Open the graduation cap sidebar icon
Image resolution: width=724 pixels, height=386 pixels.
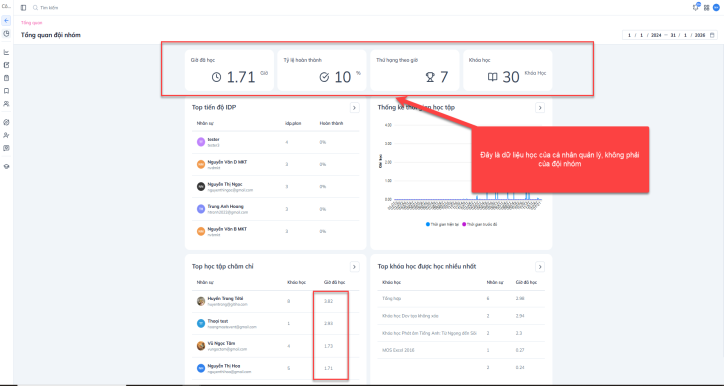pos(6,167)
